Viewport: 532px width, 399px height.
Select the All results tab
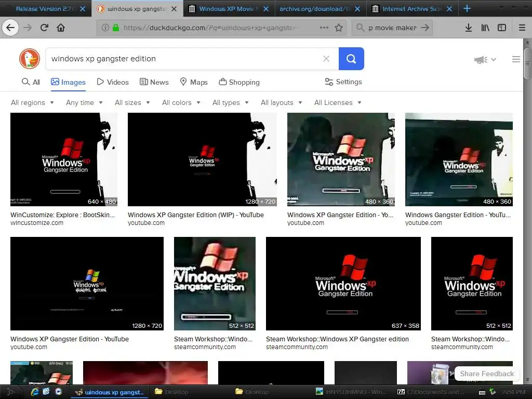click(x=31, y=82)
